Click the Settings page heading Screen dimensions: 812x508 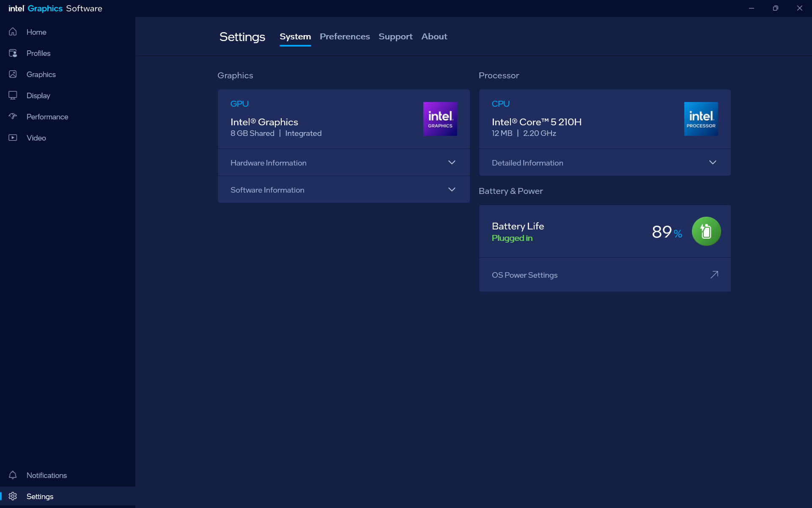(242, 37)
